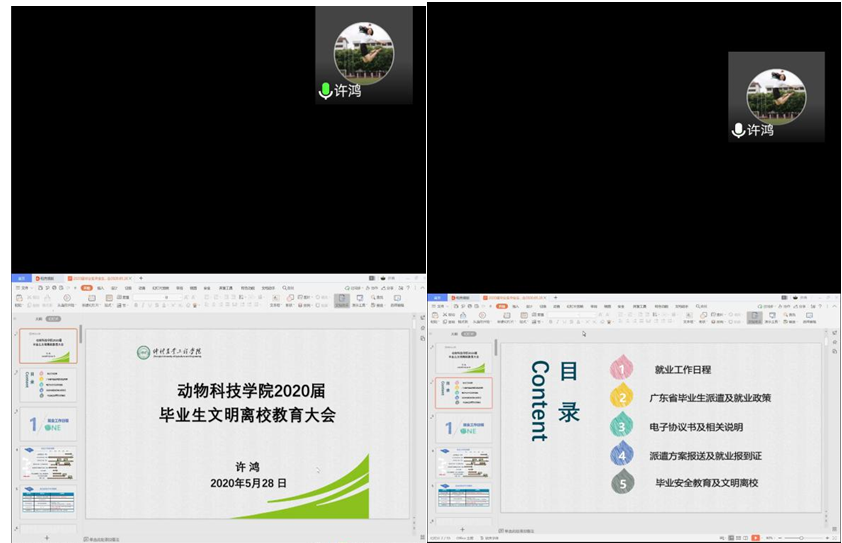Select the orange 开始 tab in the left window
The height and width of the screenshot is (543, 842).
click(x=87, y=288)
